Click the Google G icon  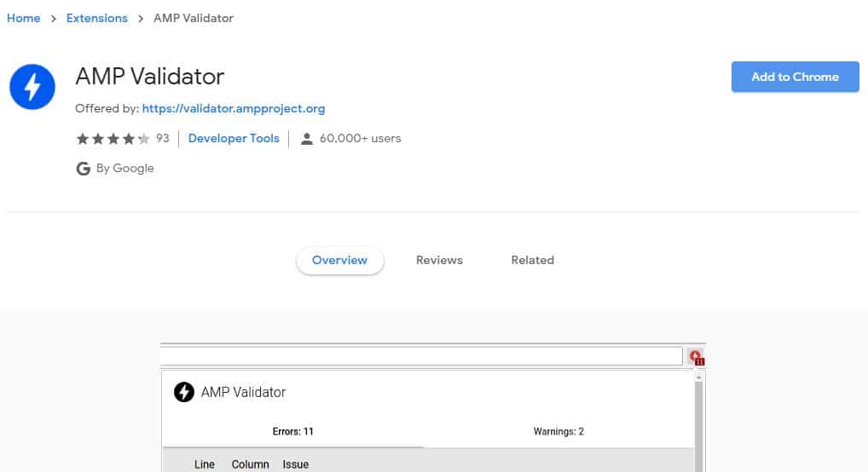83,168
